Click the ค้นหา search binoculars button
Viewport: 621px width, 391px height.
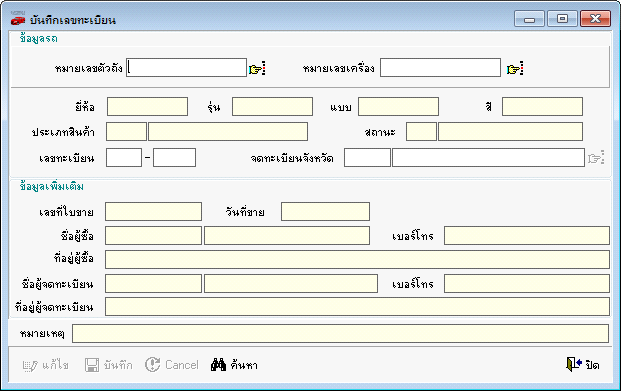234,365
